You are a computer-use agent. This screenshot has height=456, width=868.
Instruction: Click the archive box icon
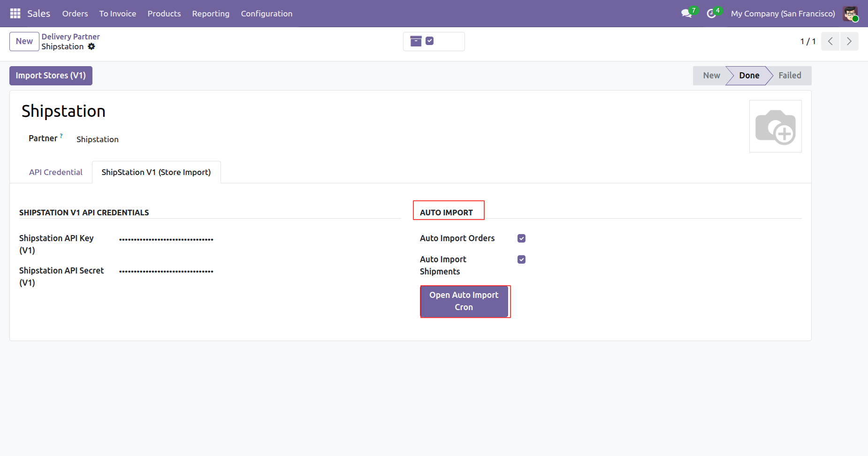pos(416,41)
